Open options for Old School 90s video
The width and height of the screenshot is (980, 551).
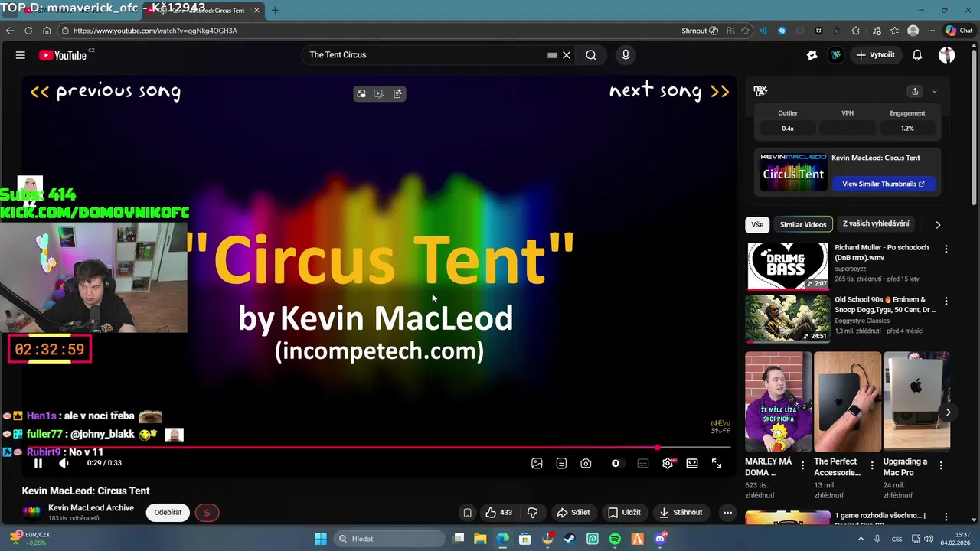click(x=946, y=302)
